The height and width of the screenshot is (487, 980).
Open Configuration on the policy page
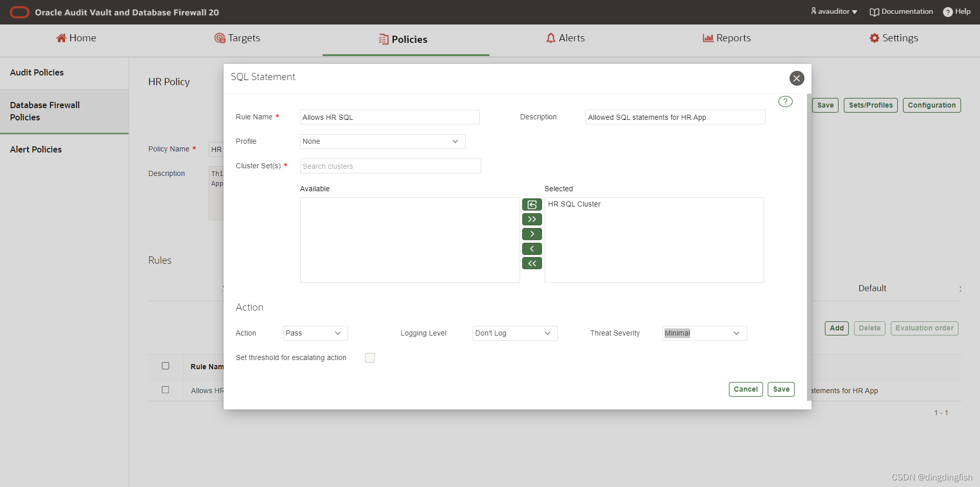[932, 105]
